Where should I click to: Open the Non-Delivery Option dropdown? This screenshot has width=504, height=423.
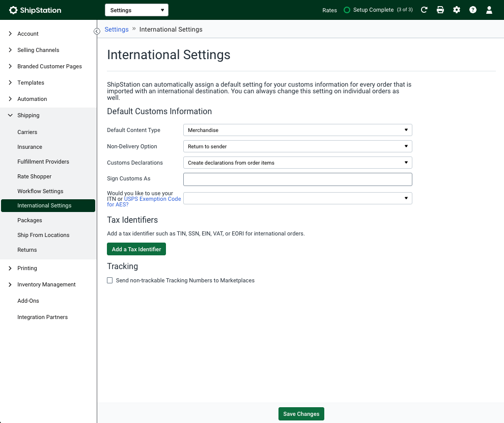(x=297, y=146)
